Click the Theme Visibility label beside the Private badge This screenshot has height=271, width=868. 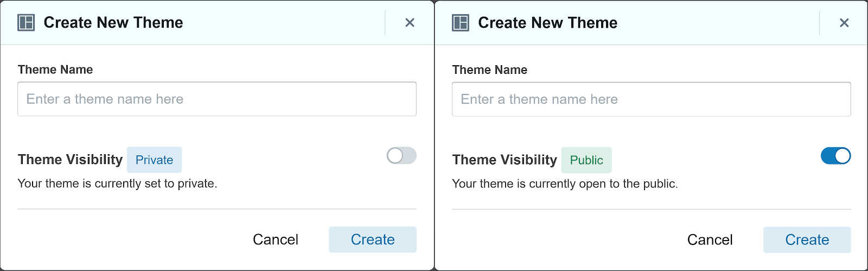tap(71, 160)
